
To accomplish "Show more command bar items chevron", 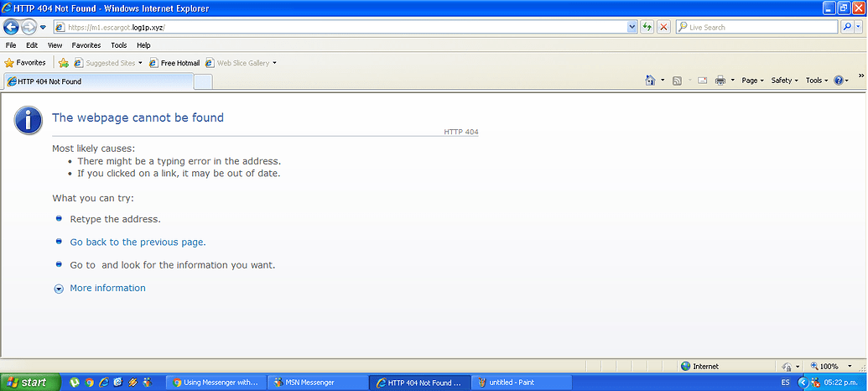I will click(x=861, y=76).
